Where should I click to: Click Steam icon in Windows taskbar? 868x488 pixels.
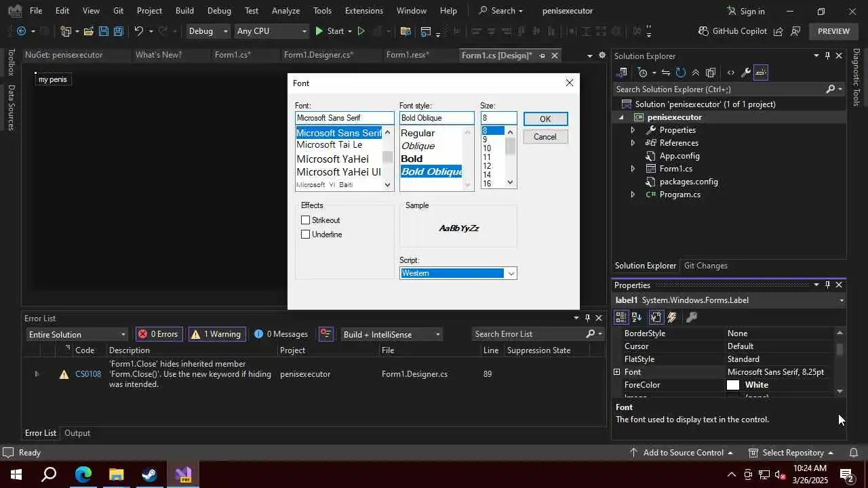click(149, 474)
